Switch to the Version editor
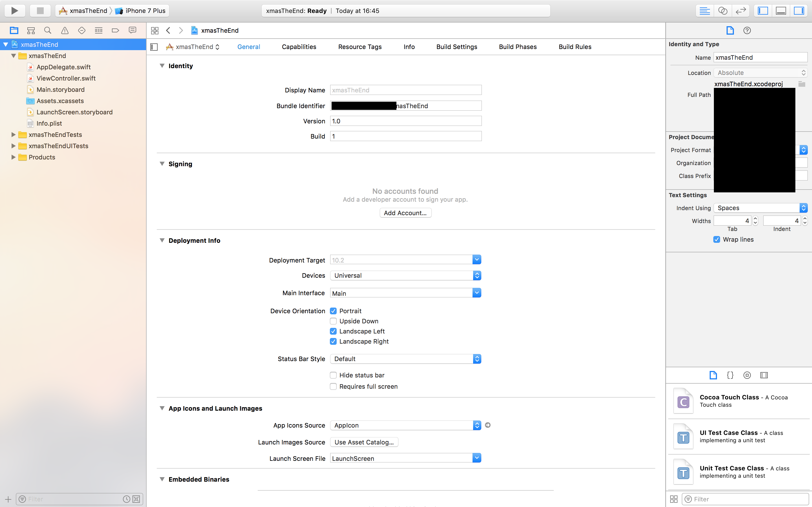Viewport: 812px width, 507px height. click(741, 10)
